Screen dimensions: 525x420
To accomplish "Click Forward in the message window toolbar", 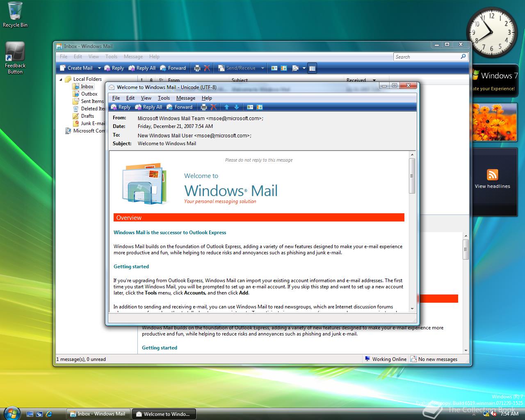I will [180, 107].
